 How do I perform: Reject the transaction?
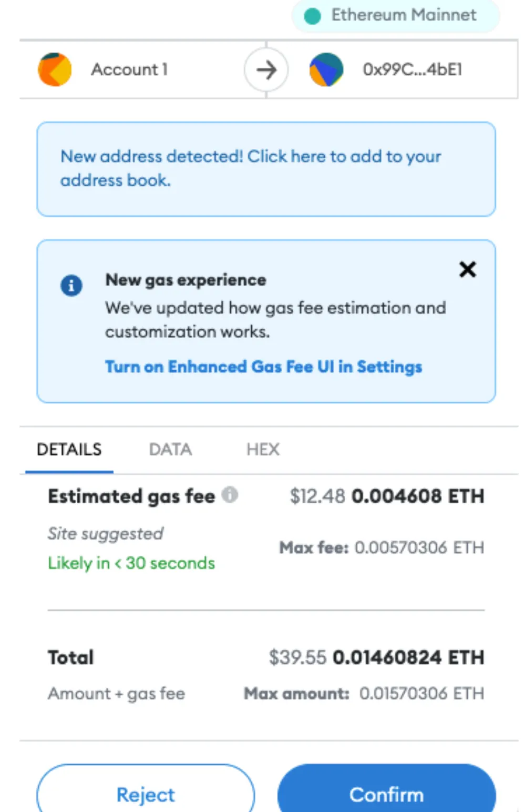[146, 794]
